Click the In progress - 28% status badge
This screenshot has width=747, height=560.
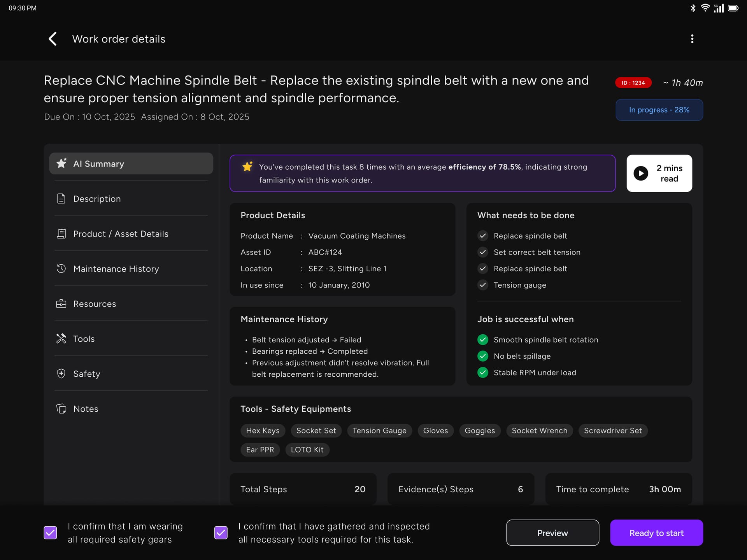click(x=659, y=110)
